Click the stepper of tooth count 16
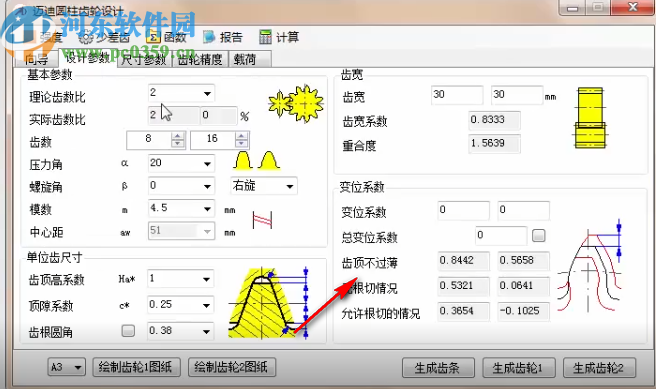Viewport: 656px width, 389px height. coord(241,139)
